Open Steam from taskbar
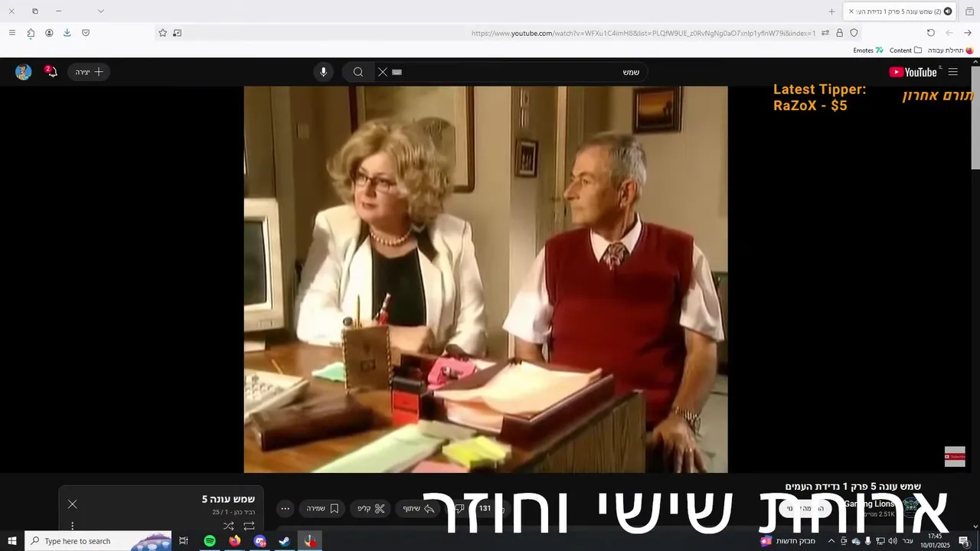This screenshot has width=980, height=551. tap(284, 541)
